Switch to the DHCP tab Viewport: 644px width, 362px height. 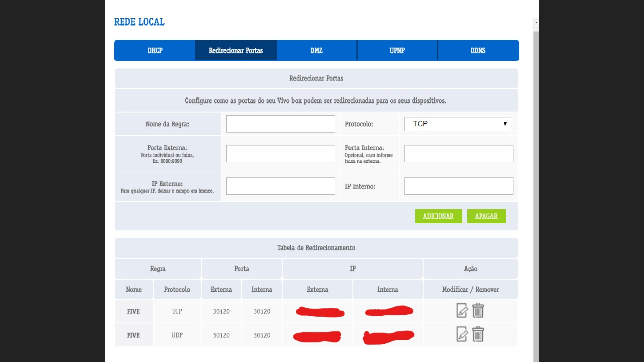[155, 51]
